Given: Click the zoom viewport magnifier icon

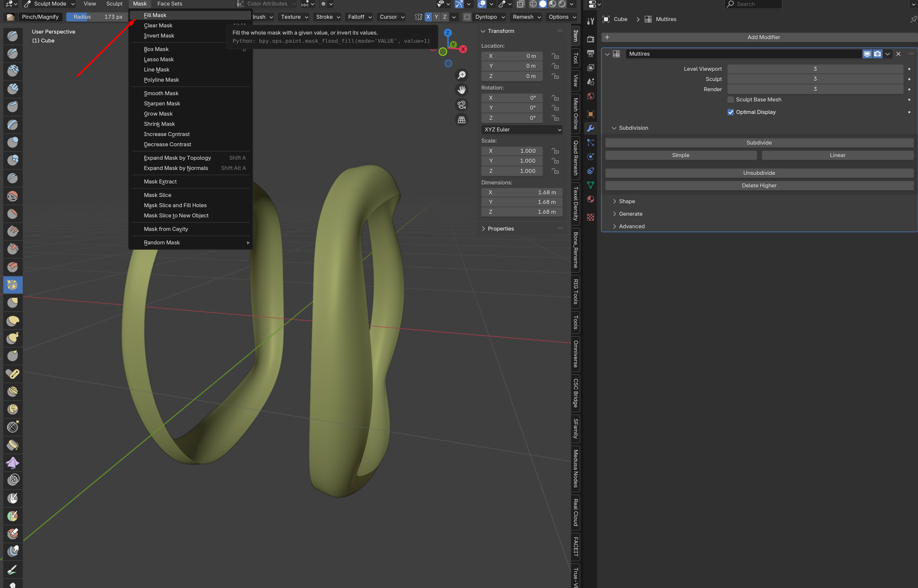Looking at the screenshot, I should 462,75.
